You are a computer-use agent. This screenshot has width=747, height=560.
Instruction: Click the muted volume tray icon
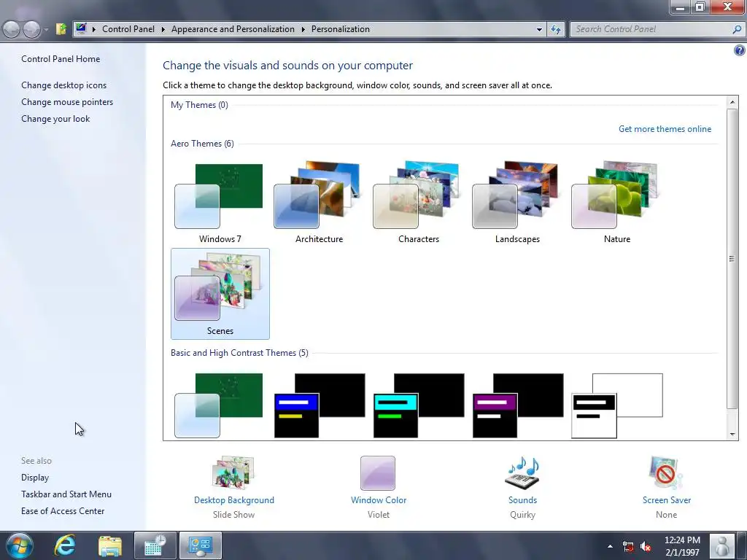coord(646,546)
